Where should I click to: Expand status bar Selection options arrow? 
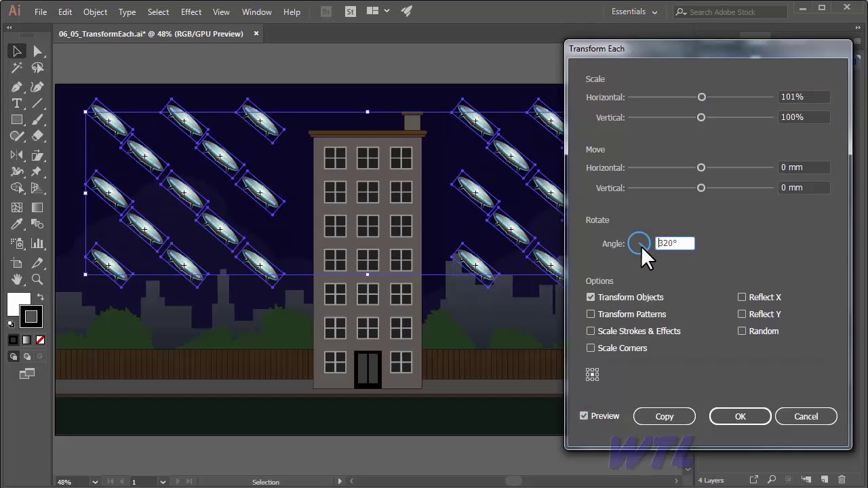coord(340,481)
